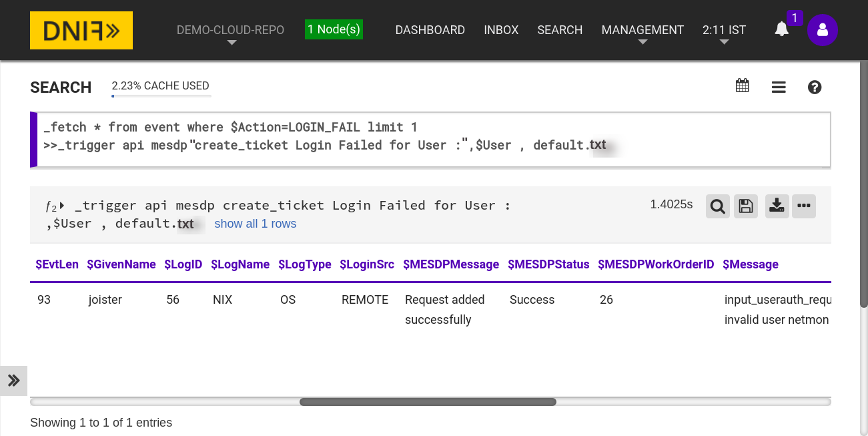Select the '56' log ID cell
Image resolution: width=868 pixels, height=436 pixels.
click(173, 300)
